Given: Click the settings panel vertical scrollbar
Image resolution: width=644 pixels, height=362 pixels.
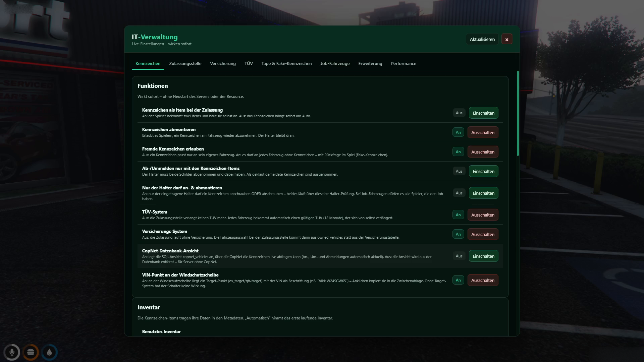Looking at the screenshot, I should coord(518,113).
